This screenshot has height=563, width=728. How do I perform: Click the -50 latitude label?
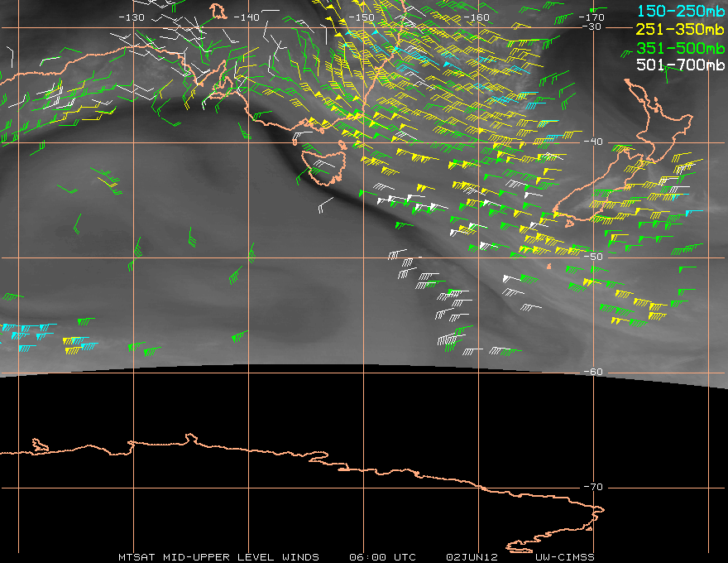tap(593, 257)
